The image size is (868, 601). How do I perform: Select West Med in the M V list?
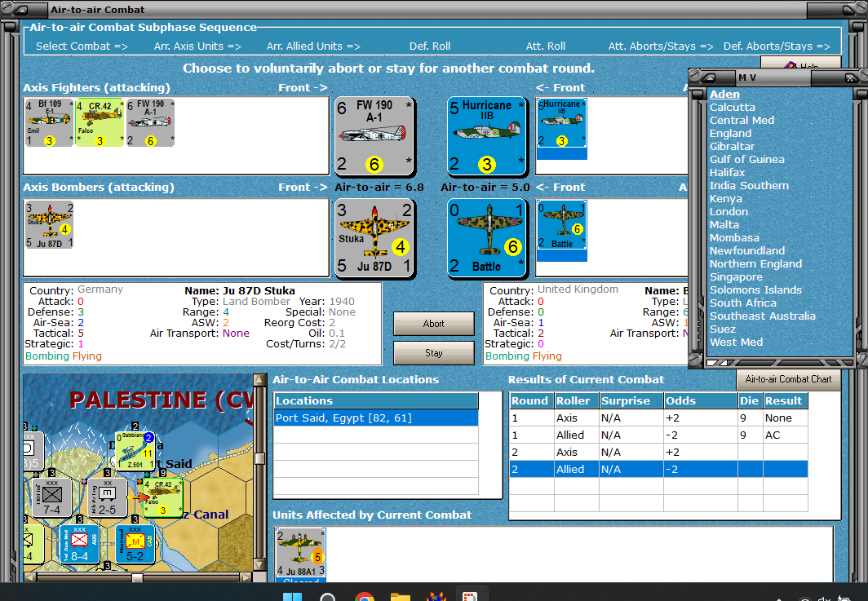pyautogui.click(x=736, y=342)
